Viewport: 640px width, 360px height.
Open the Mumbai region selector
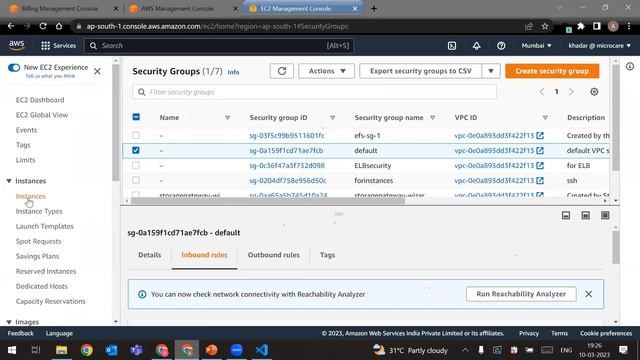(536, 46)
